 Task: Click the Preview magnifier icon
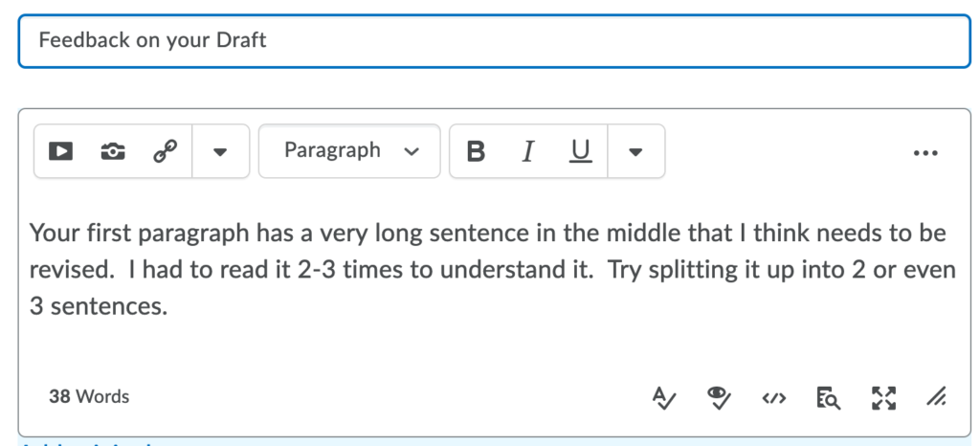point(828,397)
